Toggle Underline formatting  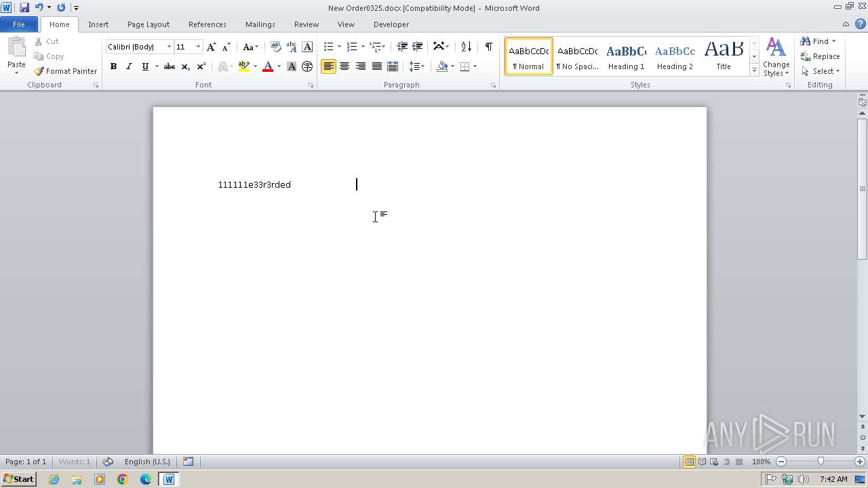click(x=144, y=66)
